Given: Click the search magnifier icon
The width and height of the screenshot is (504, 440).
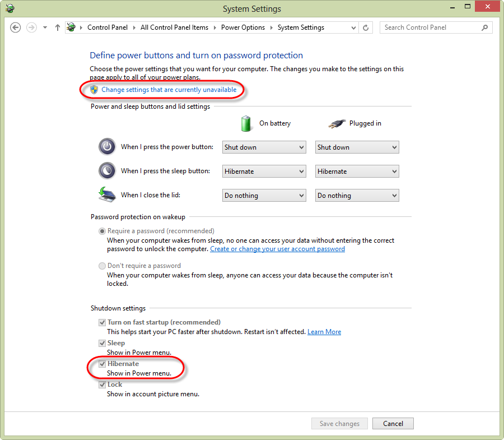Looking at the screenshot, I should pos(484,27).
